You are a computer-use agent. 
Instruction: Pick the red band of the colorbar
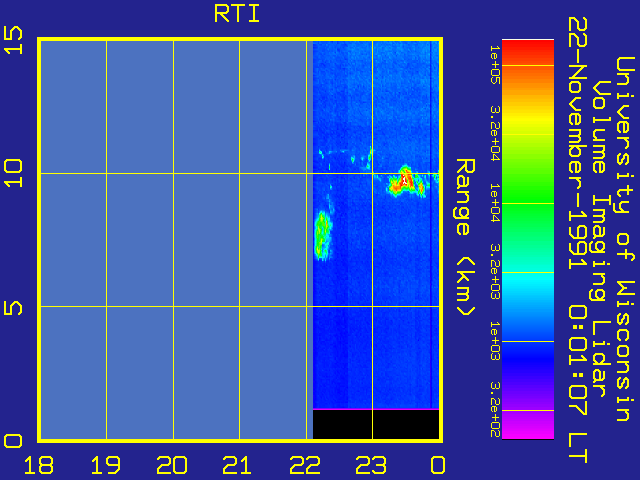tap(528, 51)
